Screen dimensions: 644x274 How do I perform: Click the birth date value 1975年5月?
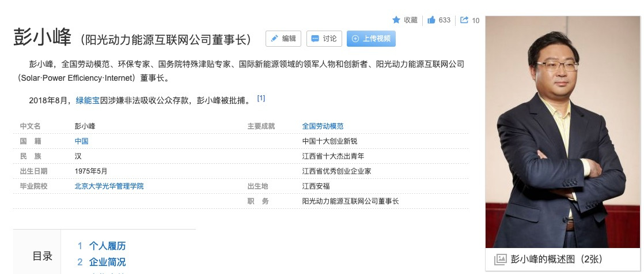click(x=91, y=171)
